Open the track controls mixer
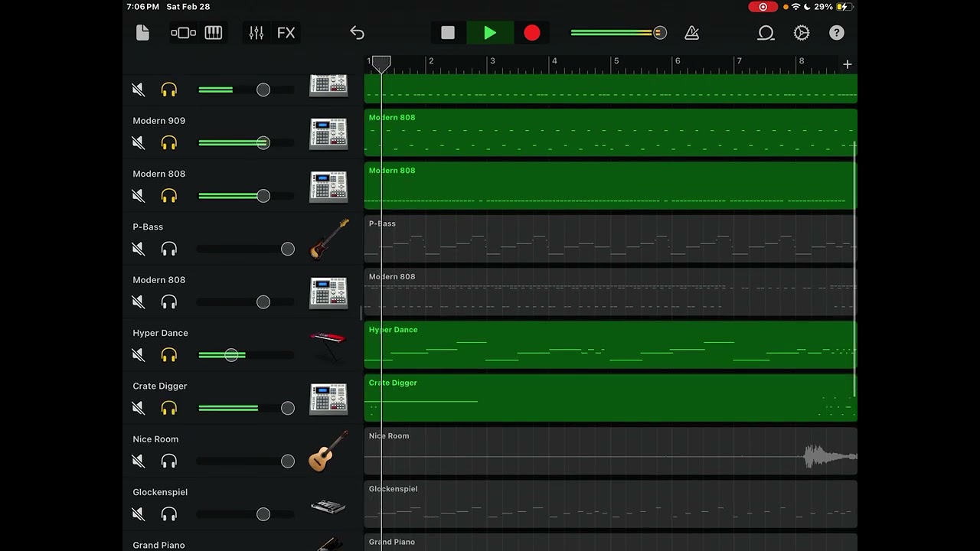This screenshot has height=551, width=980. pyautogui.click(x=256, y=33)
